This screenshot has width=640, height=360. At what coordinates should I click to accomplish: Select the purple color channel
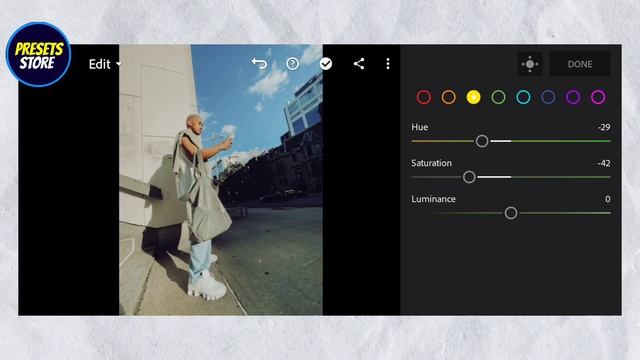(x=573, y=97)
